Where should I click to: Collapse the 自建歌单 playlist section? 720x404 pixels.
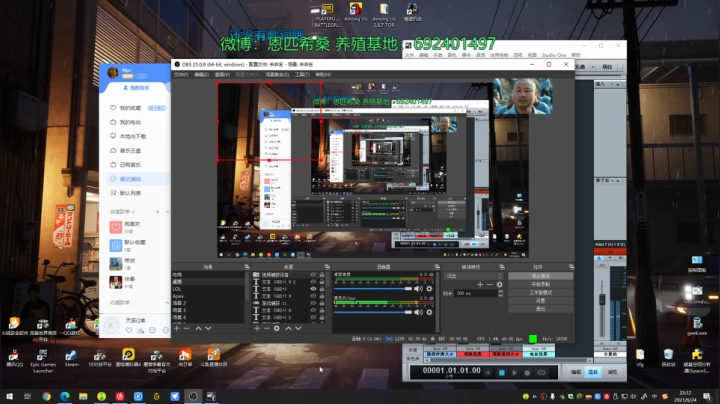pos(167,212)
